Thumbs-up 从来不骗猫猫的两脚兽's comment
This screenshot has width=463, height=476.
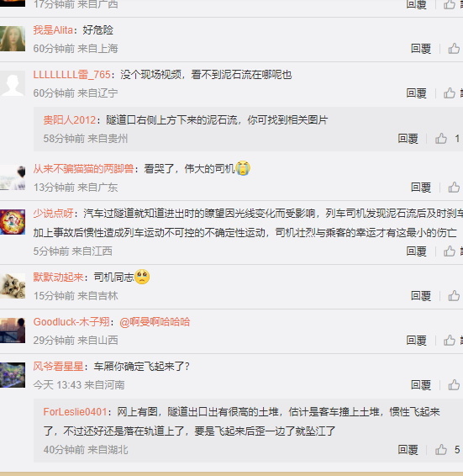click(x=454, y=188)
